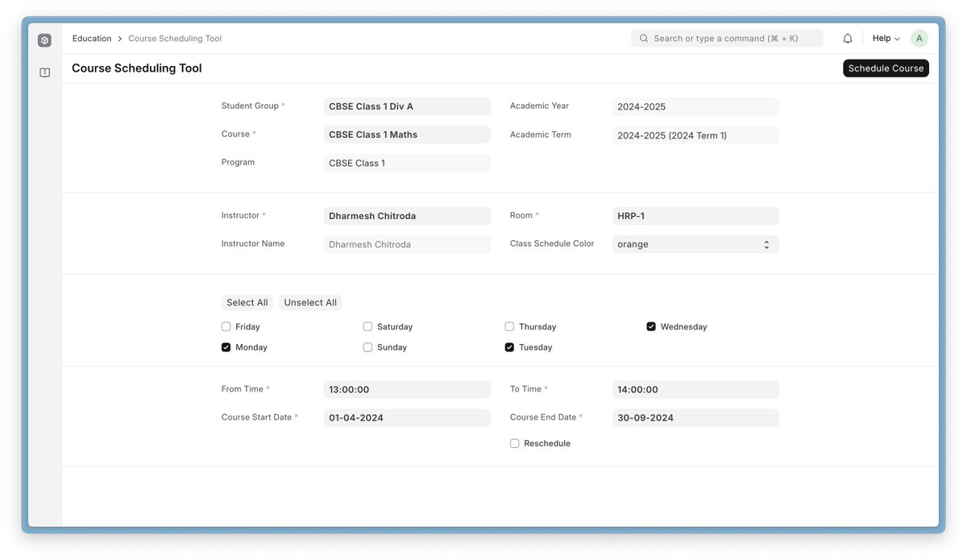The image size is (967, 560).
Task: Click the Academic Year field
Action: 695,106
